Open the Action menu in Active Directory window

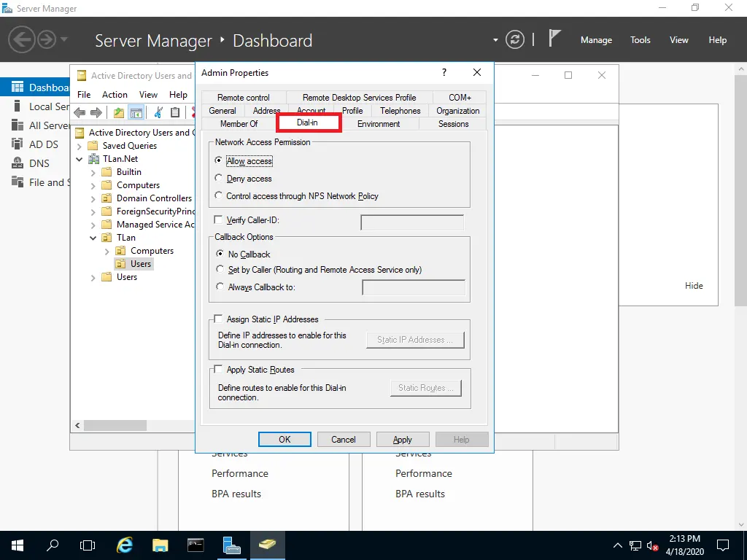115,95
